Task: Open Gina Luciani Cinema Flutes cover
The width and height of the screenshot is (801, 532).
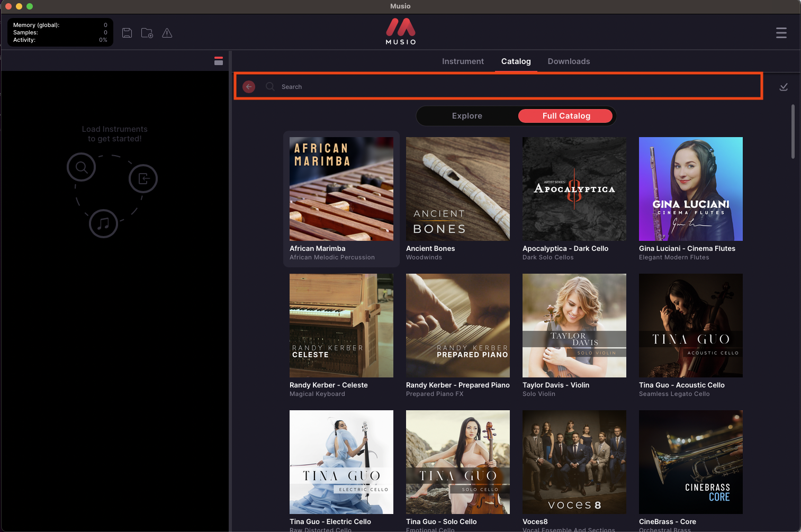Action: click(x=691, y=189)
